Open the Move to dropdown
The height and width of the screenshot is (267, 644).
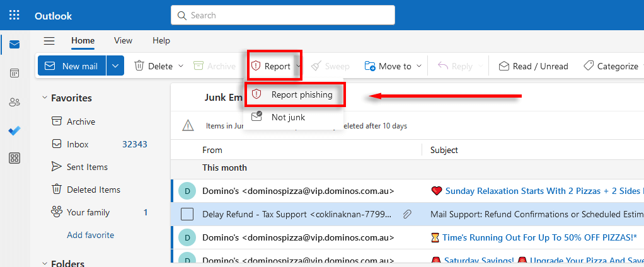[393, 66]
